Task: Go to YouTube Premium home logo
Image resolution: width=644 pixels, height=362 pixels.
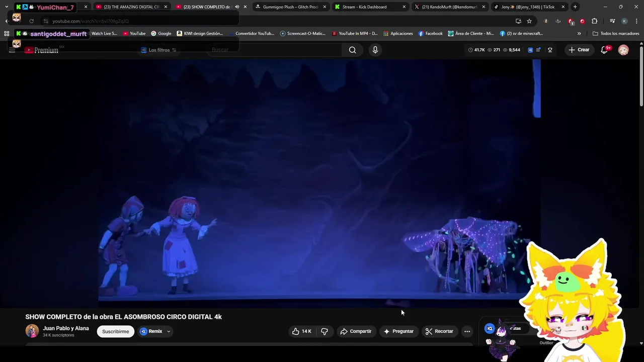Action: [41, 50]
